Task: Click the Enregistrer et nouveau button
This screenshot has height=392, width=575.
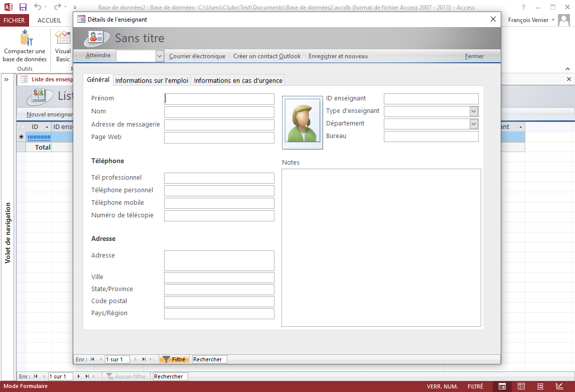Action: click(338, 56)
